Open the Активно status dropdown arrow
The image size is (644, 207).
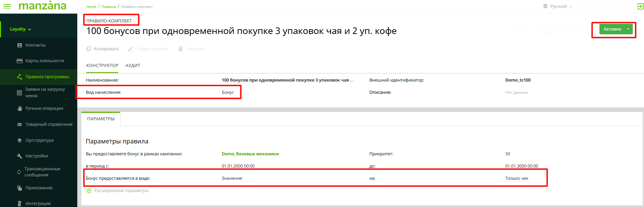click(628, 29)
